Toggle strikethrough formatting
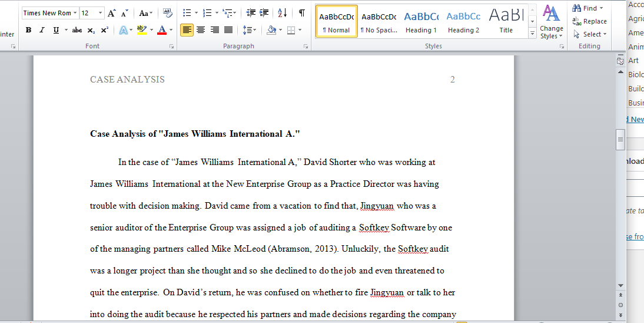 (77, 30)
